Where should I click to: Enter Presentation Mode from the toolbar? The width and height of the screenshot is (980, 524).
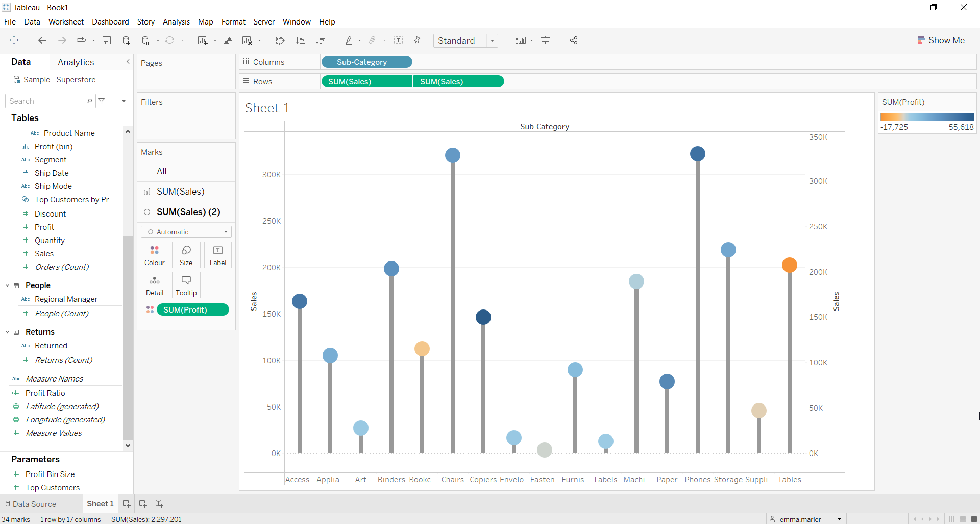coord(546,40)
